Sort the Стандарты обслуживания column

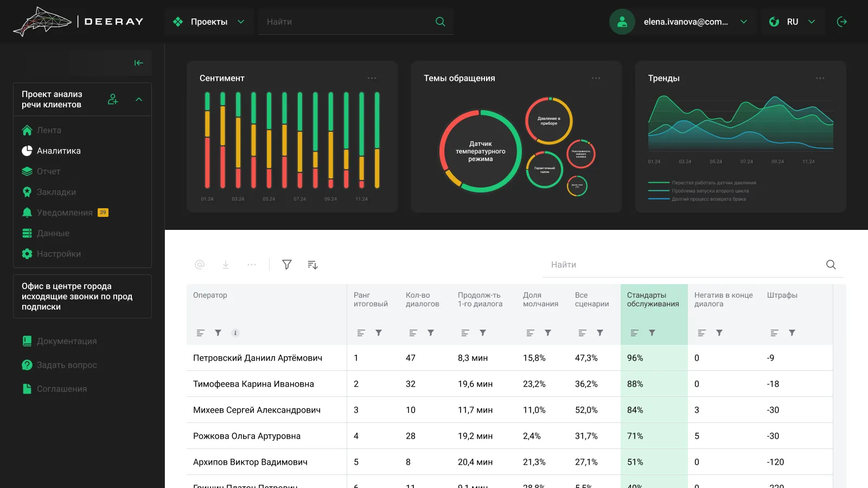tap(635, 333)
